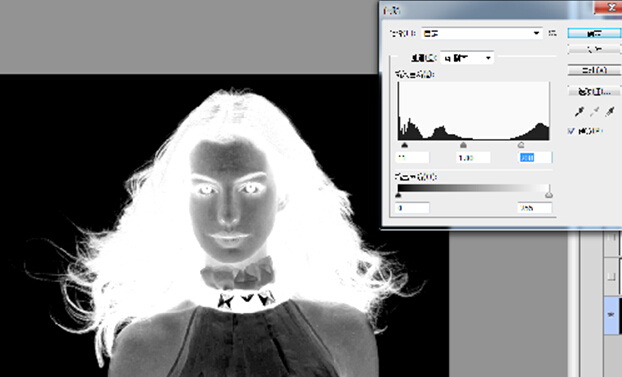Image resolution: width=622 pixels, height=377 pixels.
Task: Open the Channel dropdown above the histogram
Action: (467, 58)
